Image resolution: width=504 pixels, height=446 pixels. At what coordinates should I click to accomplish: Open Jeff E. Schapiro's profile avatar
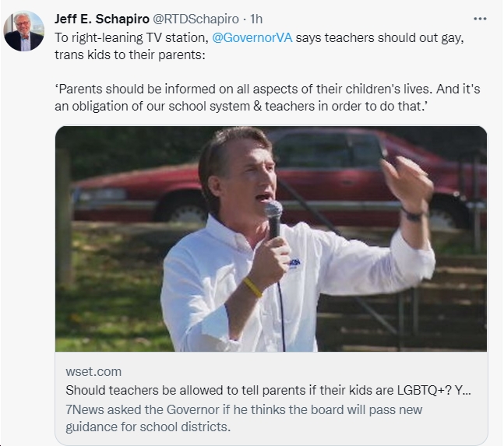click(x=24, y=31)
